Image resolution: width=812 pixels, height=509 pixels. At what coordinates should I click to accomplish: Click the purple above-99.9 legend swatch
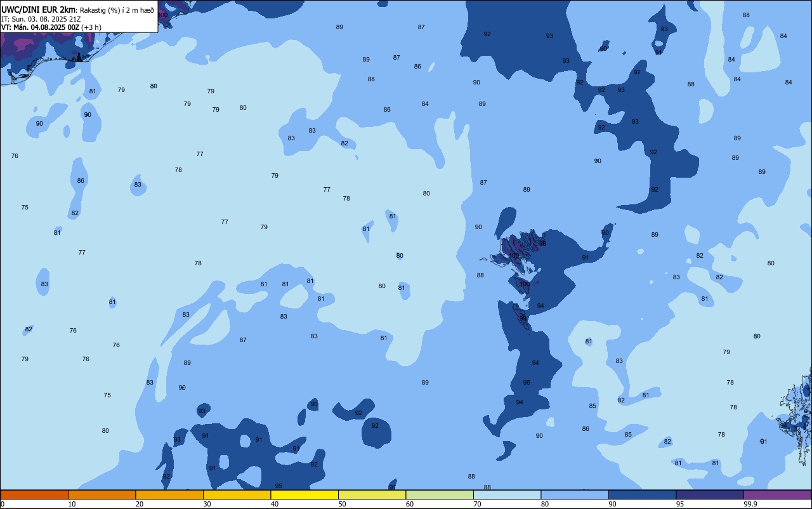coord(777,494)
